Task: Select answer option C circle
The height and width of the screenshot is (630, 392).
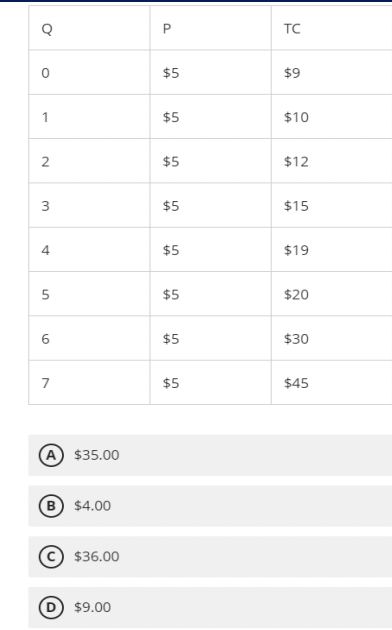Action: pos(51,556)
